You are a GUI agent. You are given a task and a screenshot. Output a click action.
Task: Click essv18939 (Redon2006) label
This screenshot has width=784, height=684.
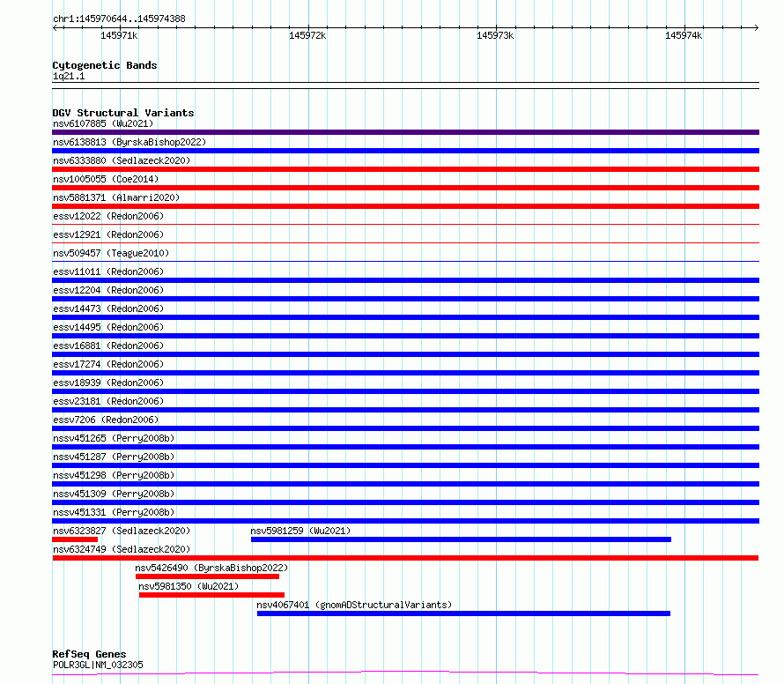click(108, 383)
